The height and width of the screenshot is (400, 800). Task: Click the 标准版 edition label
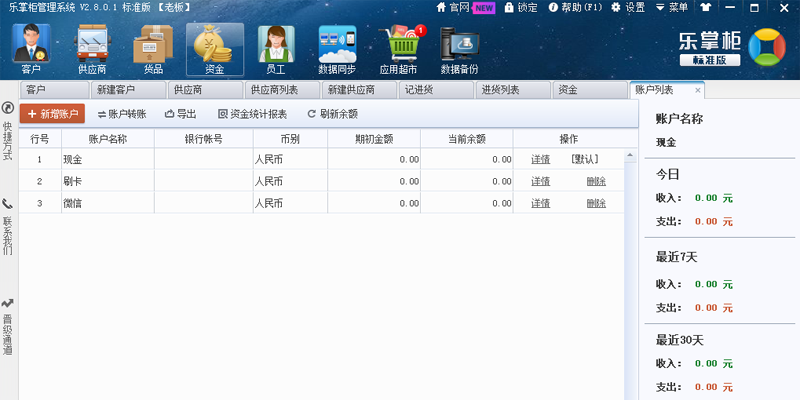(x=710, y=61)
